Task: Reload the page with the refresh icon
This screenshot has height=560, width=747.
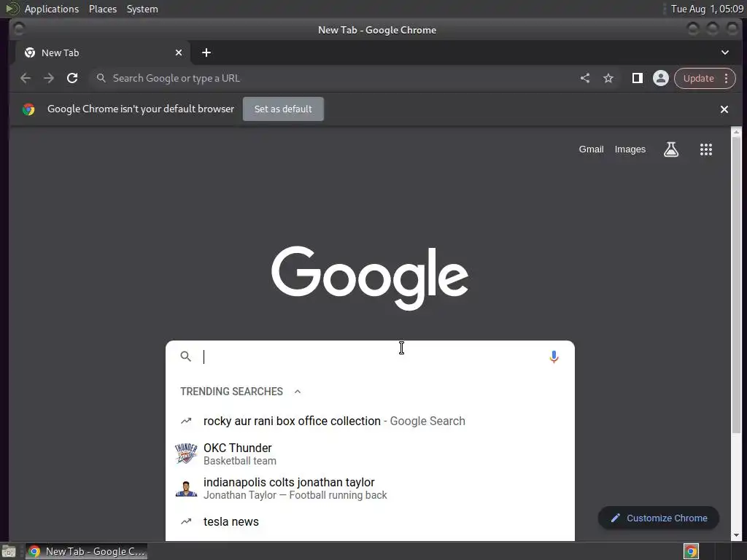Action: (72, 78)
